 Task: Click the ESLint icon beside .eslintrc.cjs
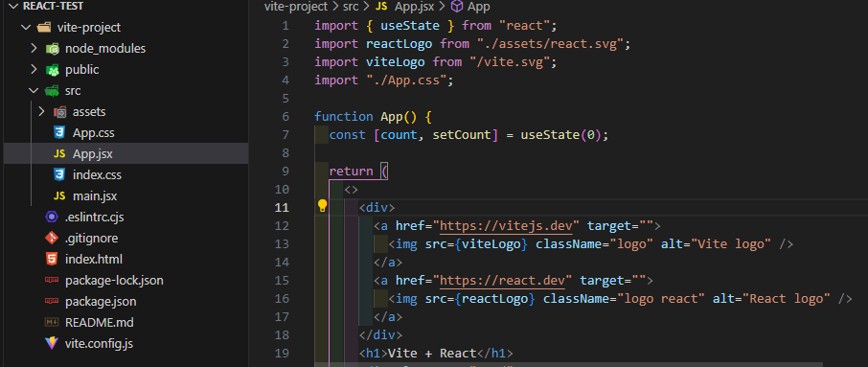[52, 217]
